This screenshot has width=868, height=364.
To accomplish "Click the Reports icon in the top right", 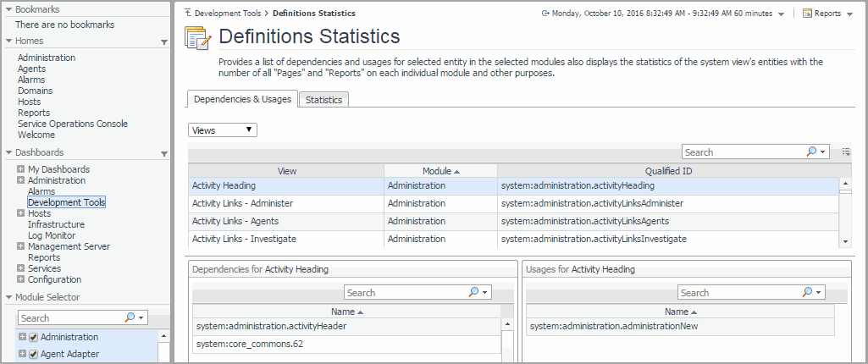I will [807, 14].
